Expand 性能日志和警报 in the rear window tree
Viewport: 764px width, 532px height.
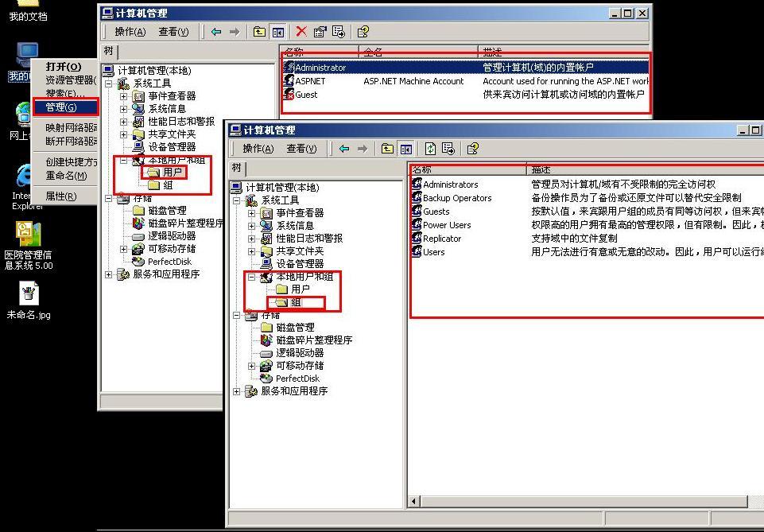tap(124, 122)
